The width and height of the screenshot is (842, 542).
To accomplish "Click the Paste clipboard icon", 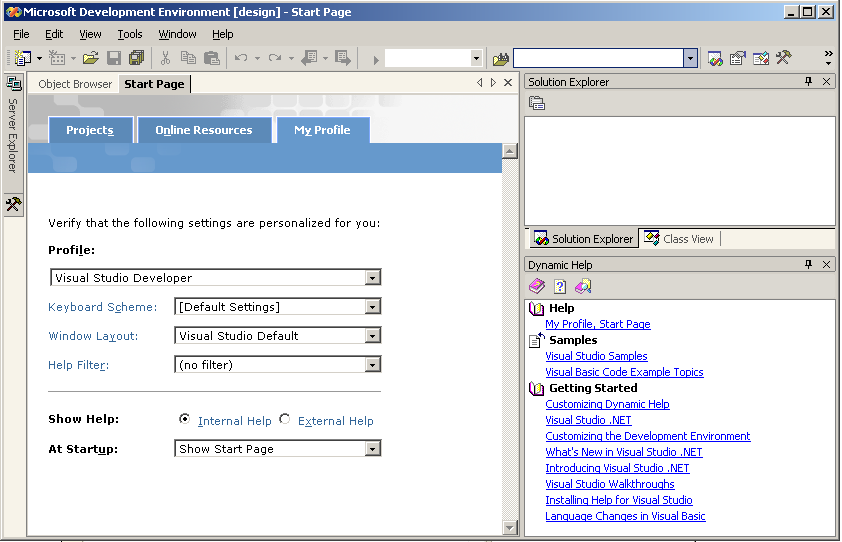I will [x=212, y=57].
